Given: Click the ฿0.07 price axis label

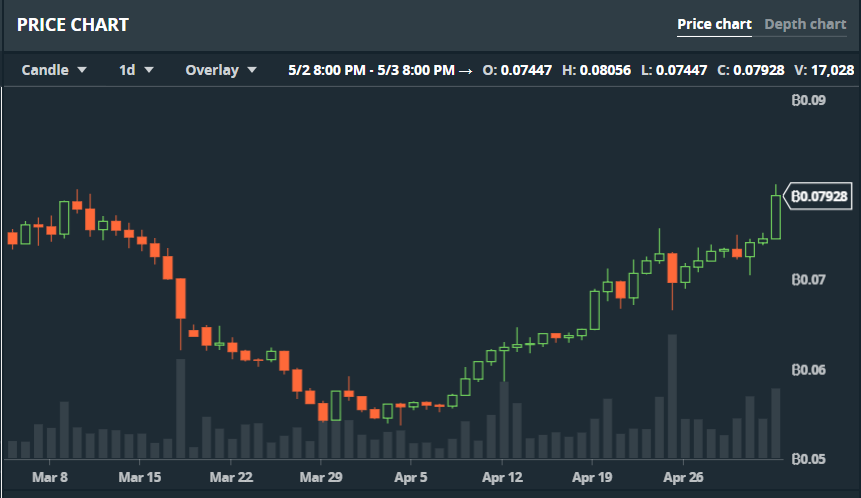Looking at the screenshot, I should [808, 279].
